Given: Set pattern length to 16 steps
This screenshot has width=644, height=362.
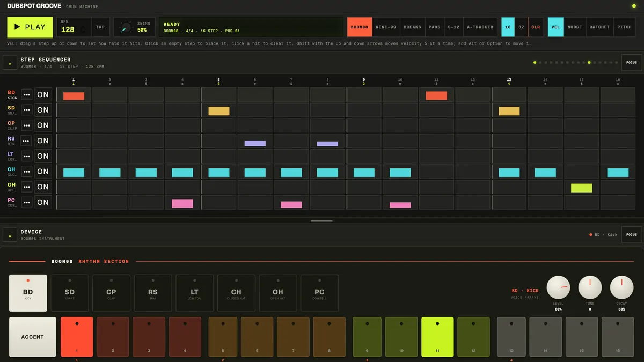Looking at the screenshot, I should click(x=508, y=27).
